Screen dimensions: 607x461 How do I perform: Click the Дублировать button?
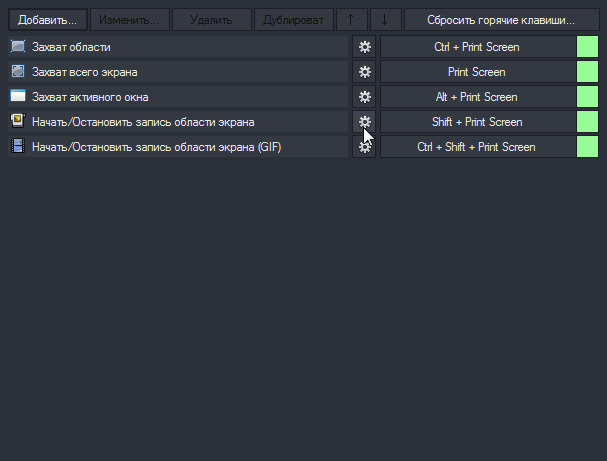[x=293, y=20]
